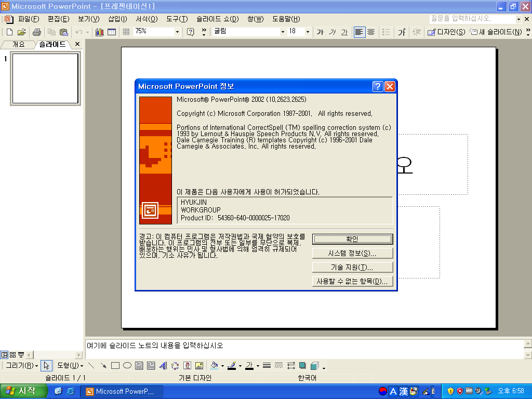Click 기술 지원(T)... button
Image resolution: width=532 pixels, height=399 pixels.
coord(353,268)
